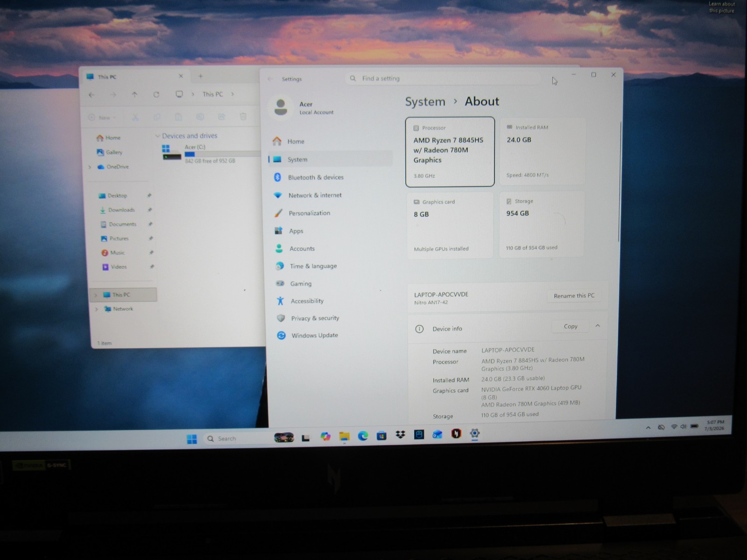Click the Wi-Fi tray icon
The image size is (747, 560).
(674, 427)
